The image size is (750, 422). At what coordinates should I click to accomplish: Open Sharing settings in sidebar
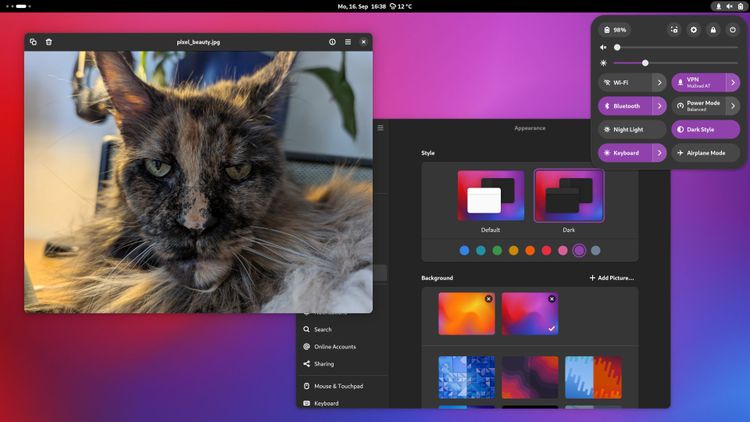click(x=342, y=364)
